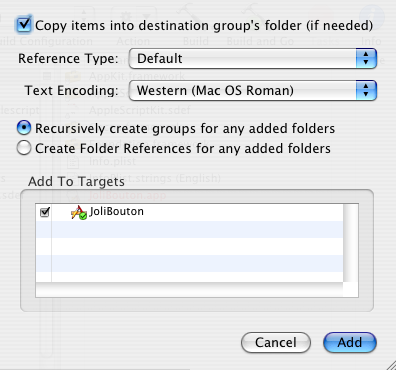This screenshot has width=396, height=370.
Task: Click the resize grip in the dialog corner
Action: click(391, 365)
